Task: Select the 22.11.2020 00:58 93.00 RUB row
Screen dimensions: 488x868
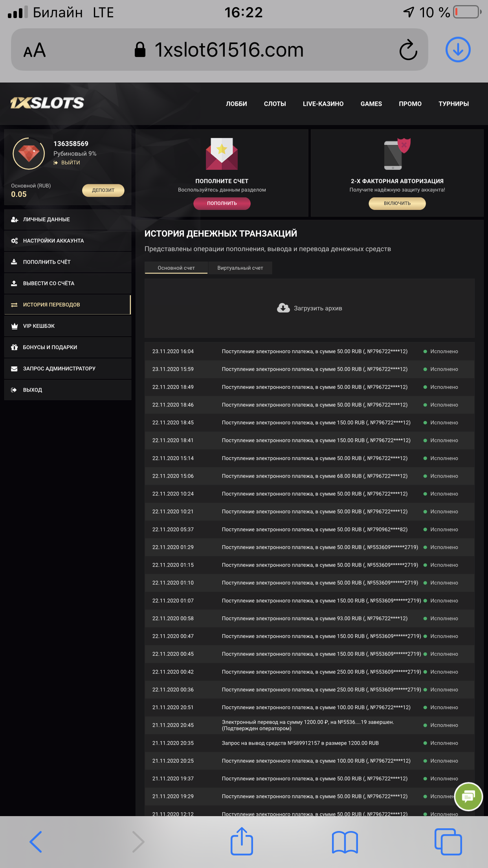Action: [x=310, y=618]
